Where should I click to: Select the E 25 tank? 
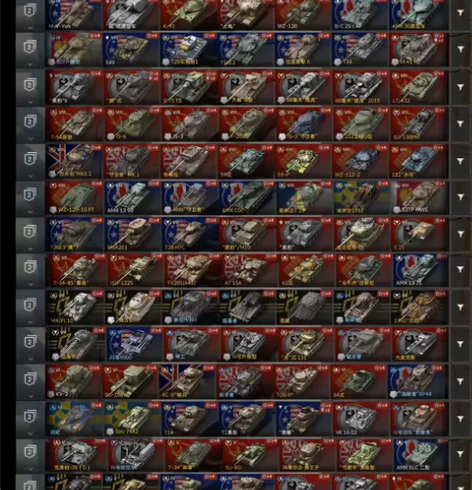click(419, 234)
